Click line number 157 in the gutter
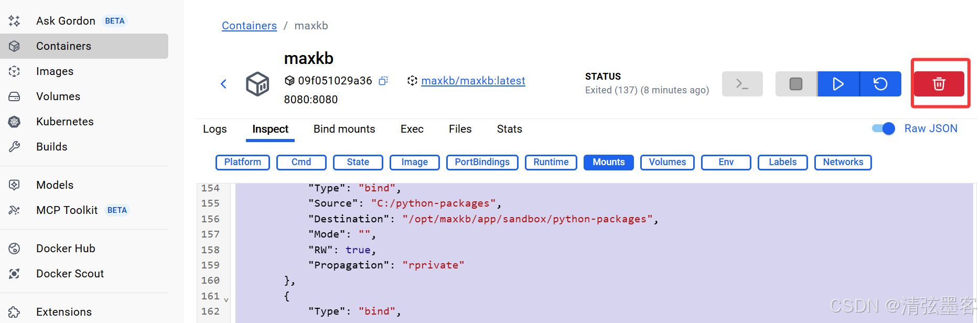Viewport: 980px width, 323px height. [x=210, y=234]
